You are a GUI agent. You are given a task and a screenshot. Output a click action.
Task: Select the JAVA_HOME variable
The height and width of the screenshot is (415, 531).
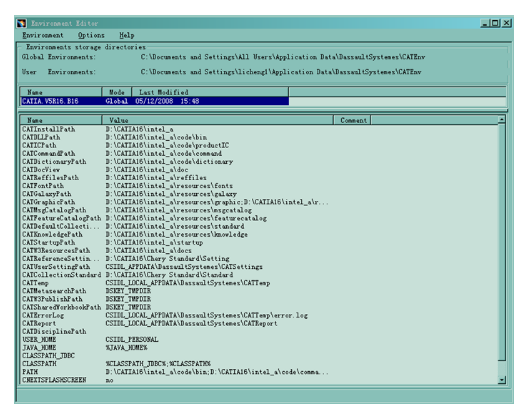(39, 348)
